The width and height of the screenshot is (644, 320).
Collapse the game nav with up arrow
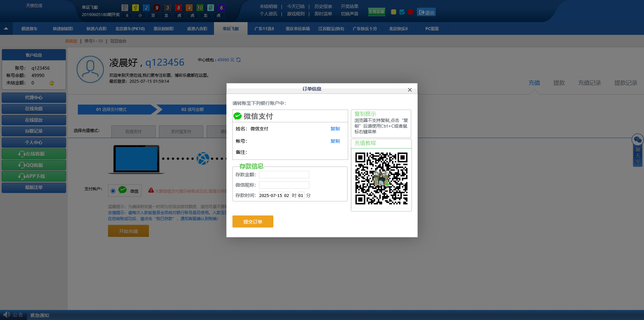pyautogui.click(x=6, y=28)
